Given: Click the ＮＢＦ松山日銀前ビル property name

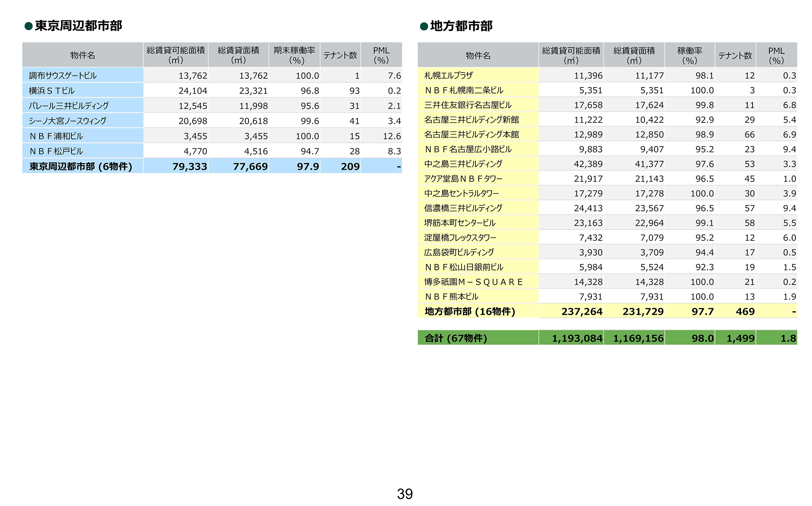Looking at the screenshot, I should [464, 267].
